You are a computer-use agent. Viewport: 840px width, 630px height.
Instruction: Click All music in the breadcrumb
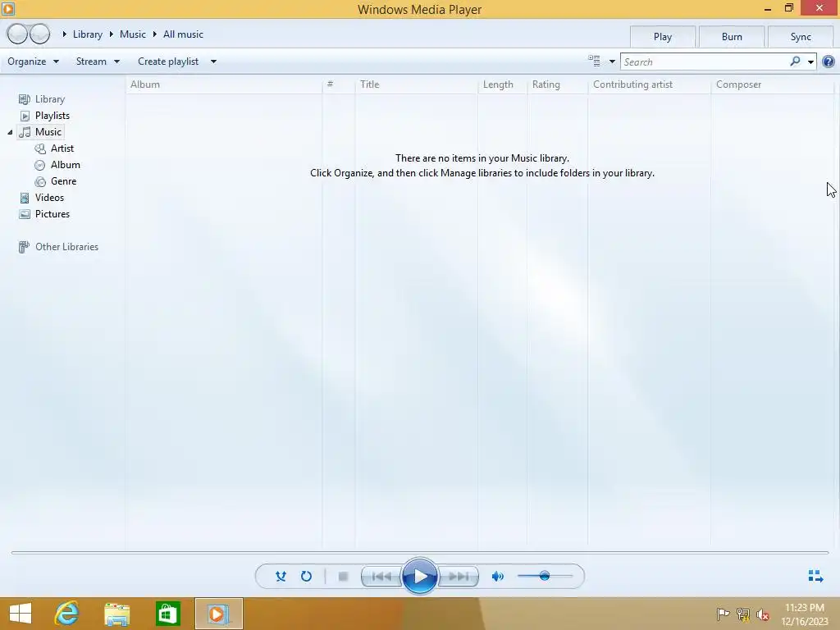[x=183, y=34]
